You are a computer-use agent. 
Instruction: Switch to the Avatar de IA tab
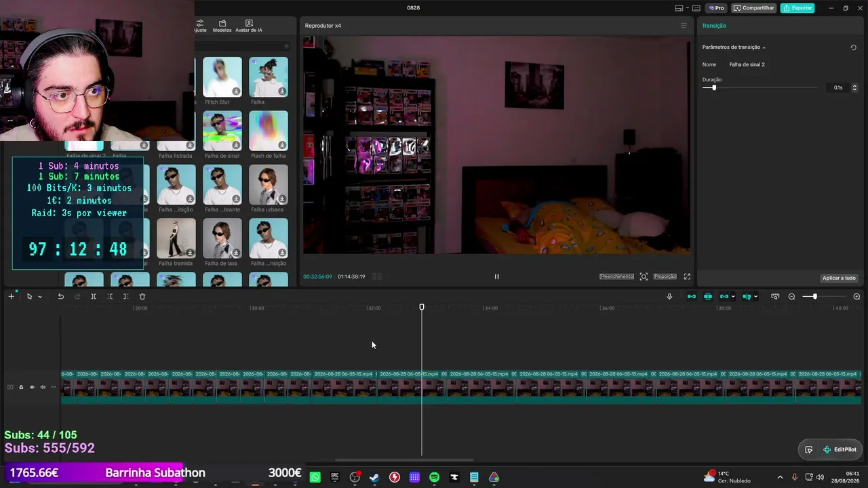coord(249,26)
